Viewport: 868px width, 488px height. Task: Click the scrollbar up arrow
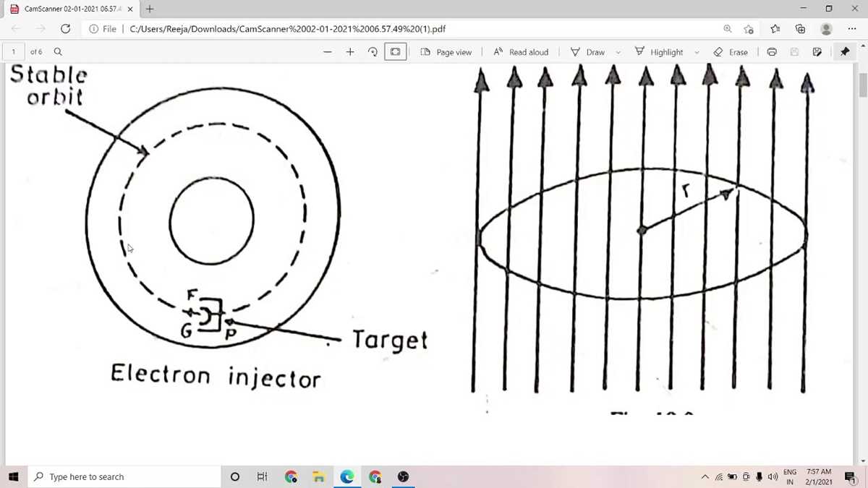862,46
